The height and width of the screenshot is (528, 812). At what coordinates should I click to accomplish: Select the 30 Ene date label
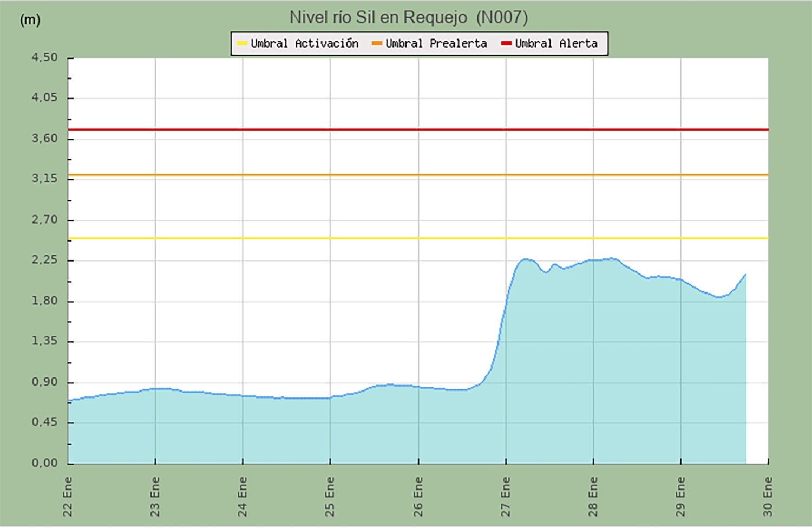[x=768, y=496]
